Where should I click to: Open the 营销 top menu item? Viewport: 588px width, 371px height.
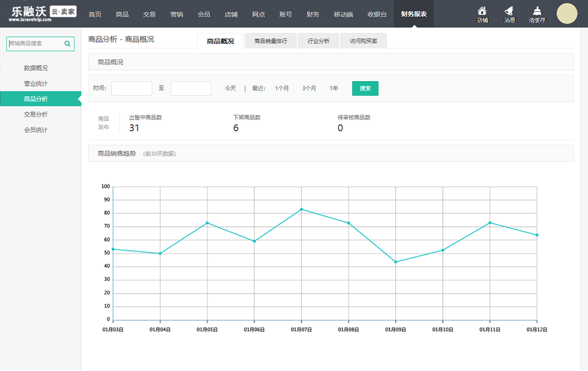176,14
